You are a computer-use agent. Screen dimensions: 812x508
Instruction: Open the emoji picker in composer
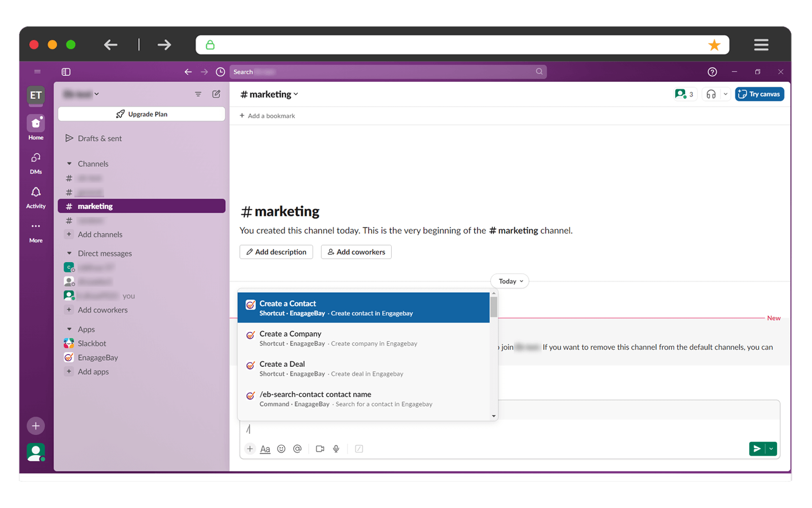tap(281, 449)
